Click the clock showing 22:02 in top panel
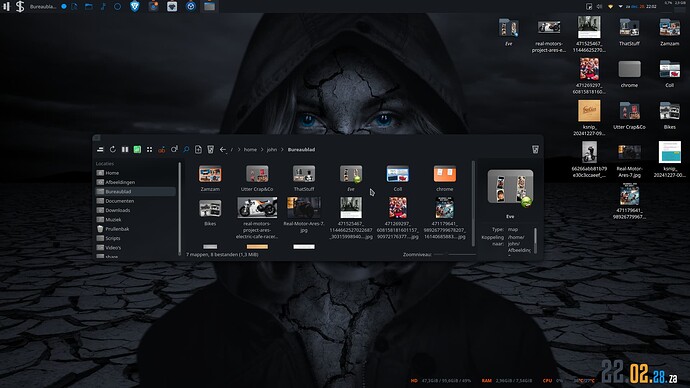The image size is (690, 388). point(651,7)
